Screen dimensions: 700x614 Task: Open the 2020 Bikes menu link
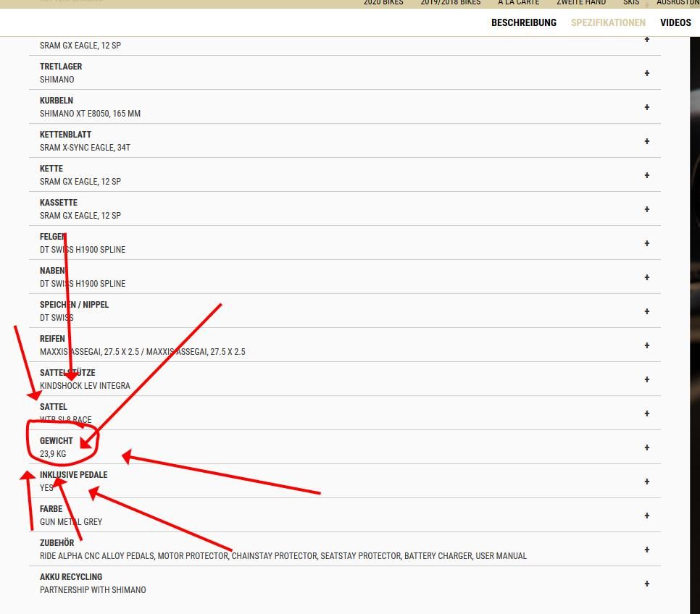383,3
